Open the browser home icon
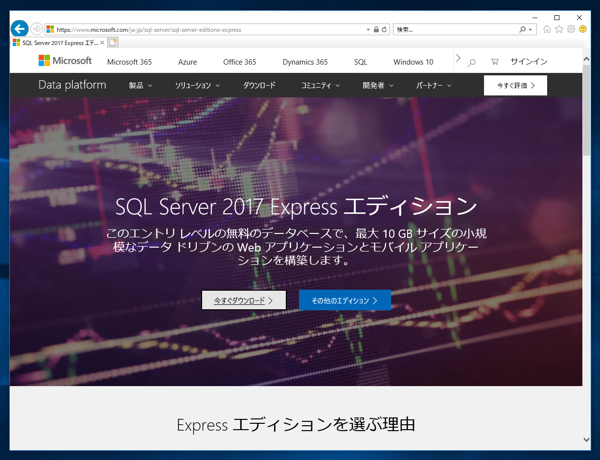 pyautogui.click(x=547, y=29)
